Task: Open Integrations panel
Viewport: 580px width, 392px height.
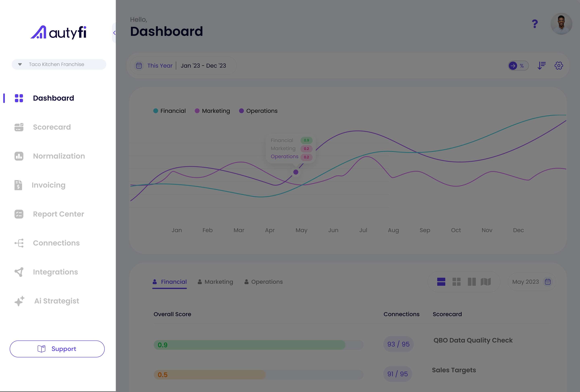Action: (56, 272)
